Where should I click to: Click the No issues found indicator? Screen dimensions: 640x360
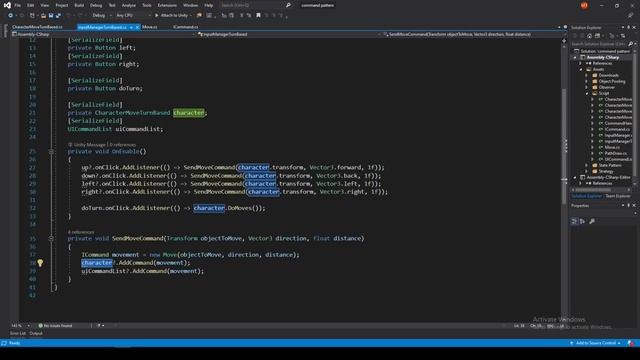(56, 326)
